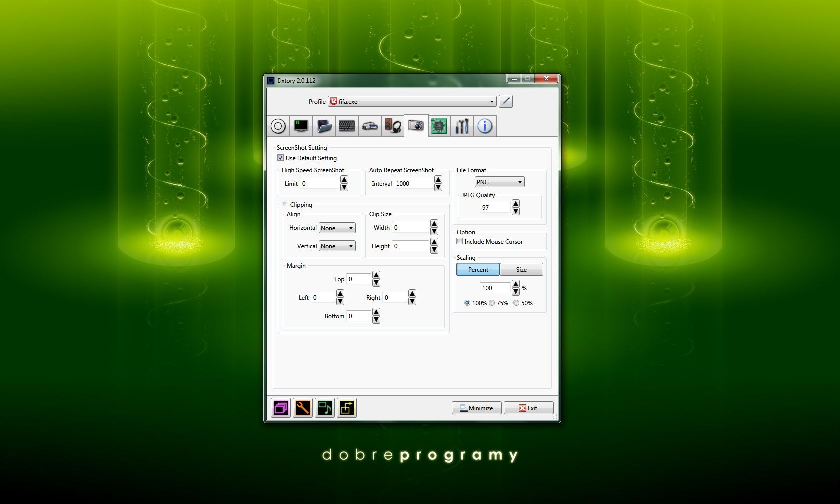Image resolution: width=840 pixels, height=504 pixels.
Task: Increase Right margin value
Action: [412, 294]
